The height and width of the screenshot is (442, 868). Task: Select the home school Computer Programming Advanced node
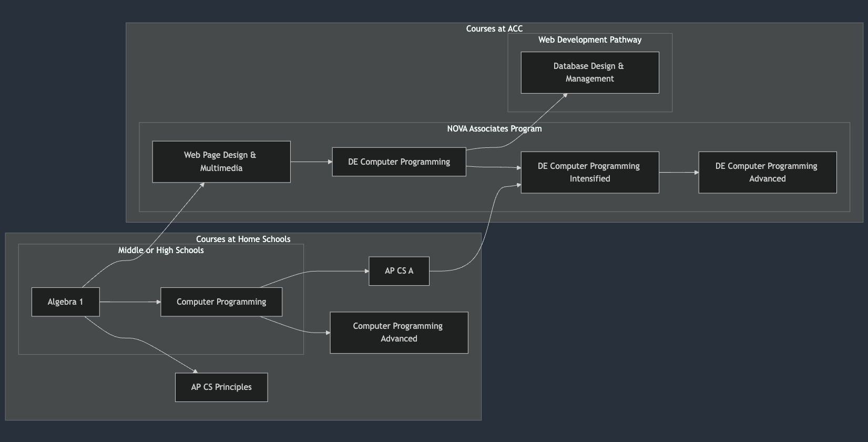pos(399,333)
